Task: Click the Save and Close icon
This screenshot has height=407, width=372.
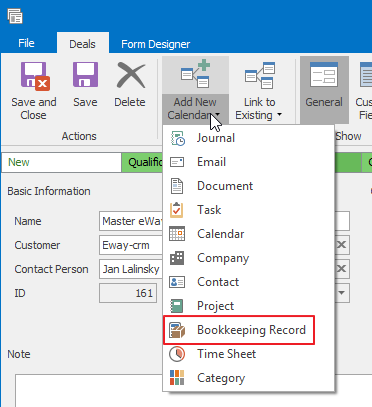Action: [35, 76]
